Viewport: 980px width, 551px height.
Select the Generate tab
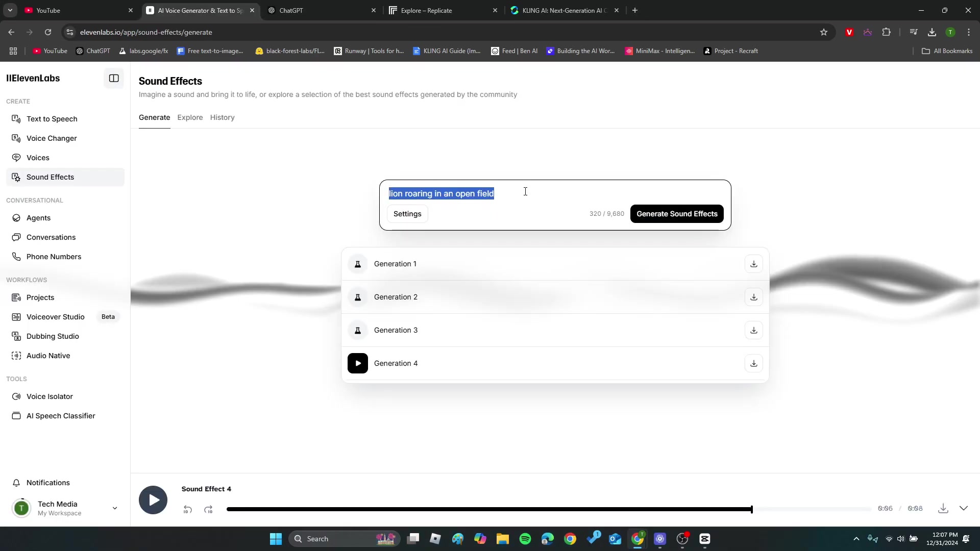tap(154, 117)
